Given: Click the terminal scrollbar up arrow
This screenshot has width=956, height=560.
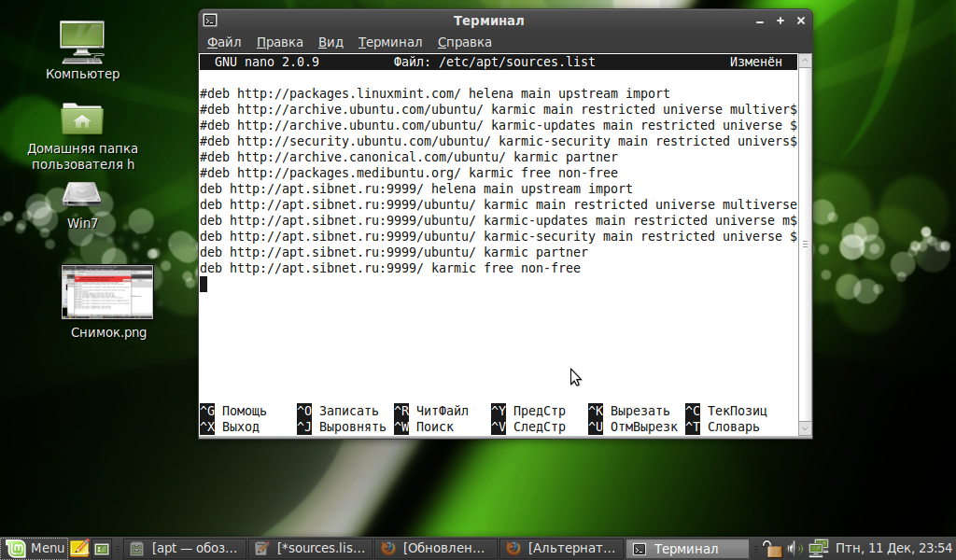Looking at the screenshot, I should [x=805, y=61].
